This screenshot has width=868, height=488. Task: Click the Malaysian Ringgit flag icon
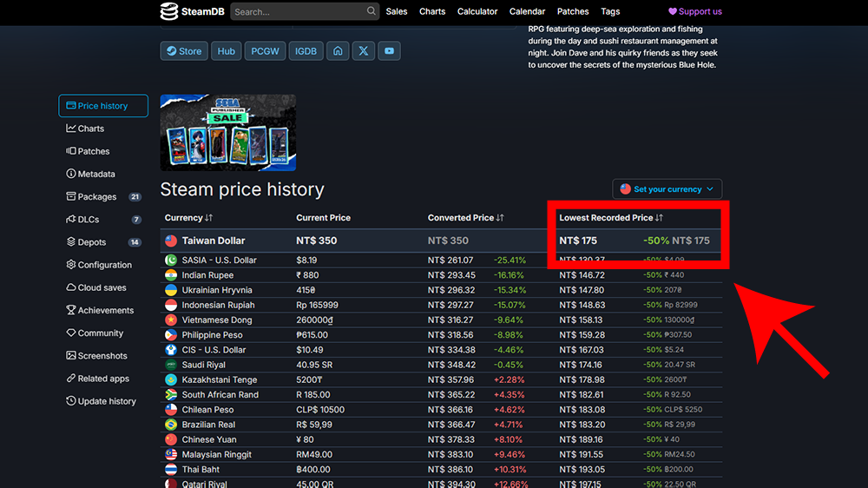pyautogui.click(x=171, y=454)
